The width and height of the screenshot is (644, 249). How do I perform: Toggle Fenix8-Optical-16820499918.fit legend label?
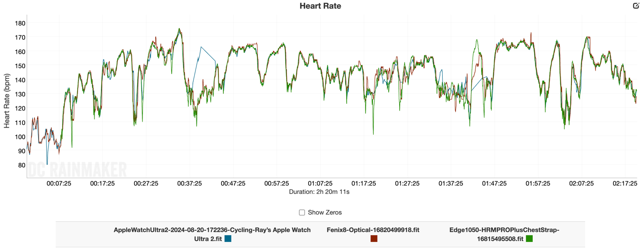373,230
